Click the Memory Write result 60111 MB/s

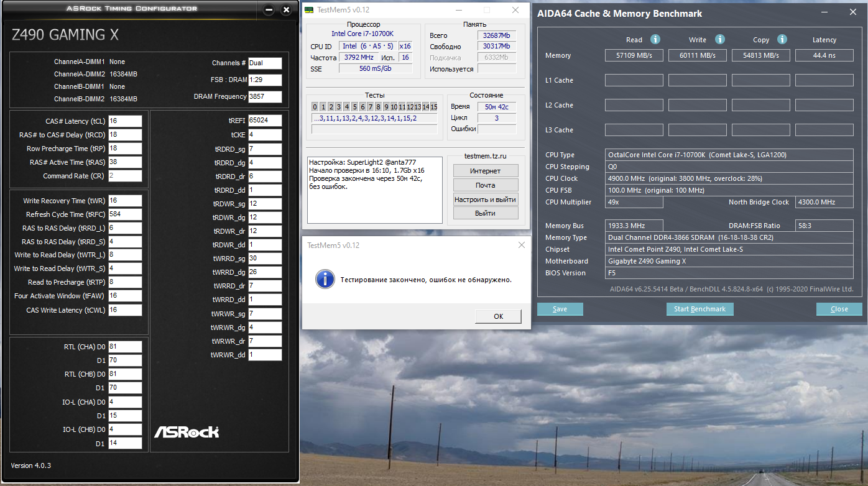698,55
